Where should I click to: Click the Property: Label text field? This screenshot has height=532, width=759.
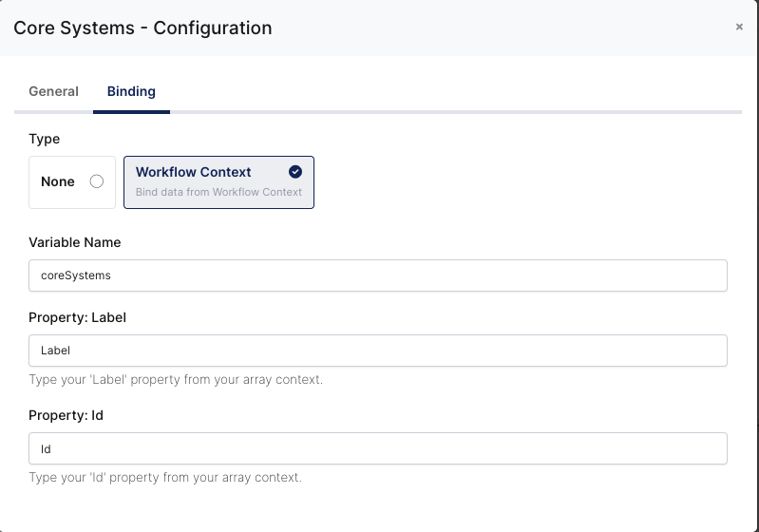tap(378, 351)
